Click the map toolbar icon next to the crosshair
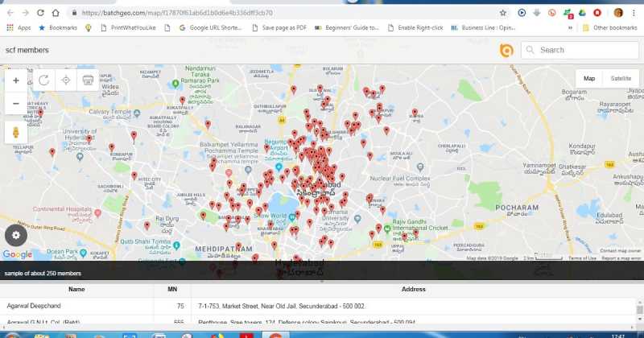The image size is (644, 338). click(88, 80)
